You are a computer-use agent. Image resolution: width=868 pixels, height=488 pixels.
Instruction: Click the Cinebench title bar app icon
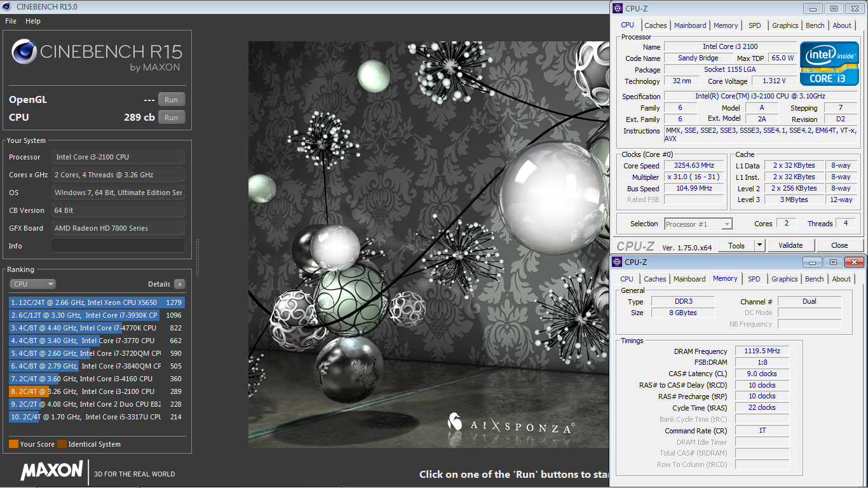tap(8, 6)
